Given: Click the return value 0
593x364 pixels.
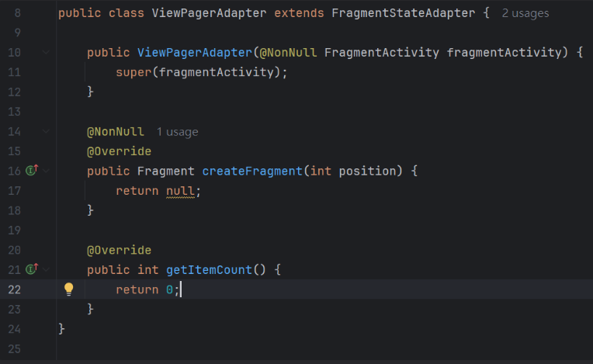Looking at the screenshot, I should pos(169,289).
